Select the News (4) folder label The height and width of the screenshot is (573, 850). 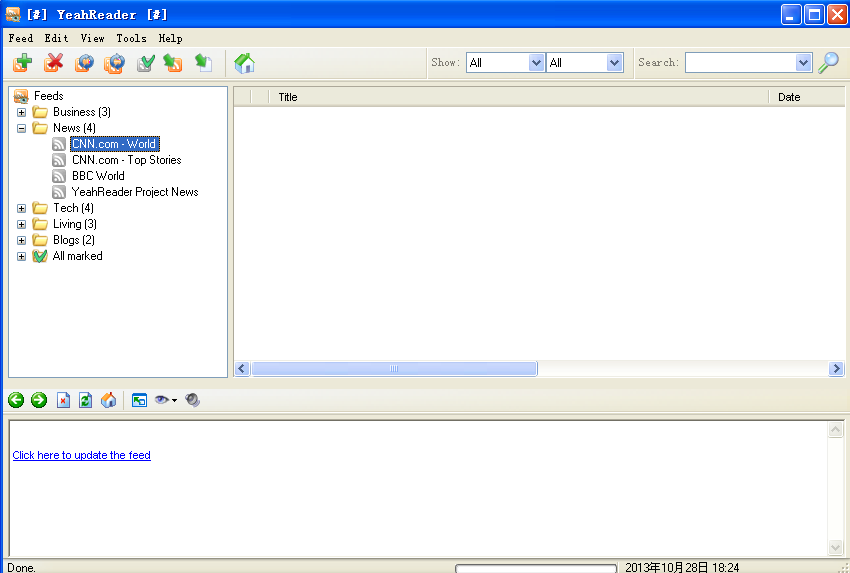tap(74, 128)
